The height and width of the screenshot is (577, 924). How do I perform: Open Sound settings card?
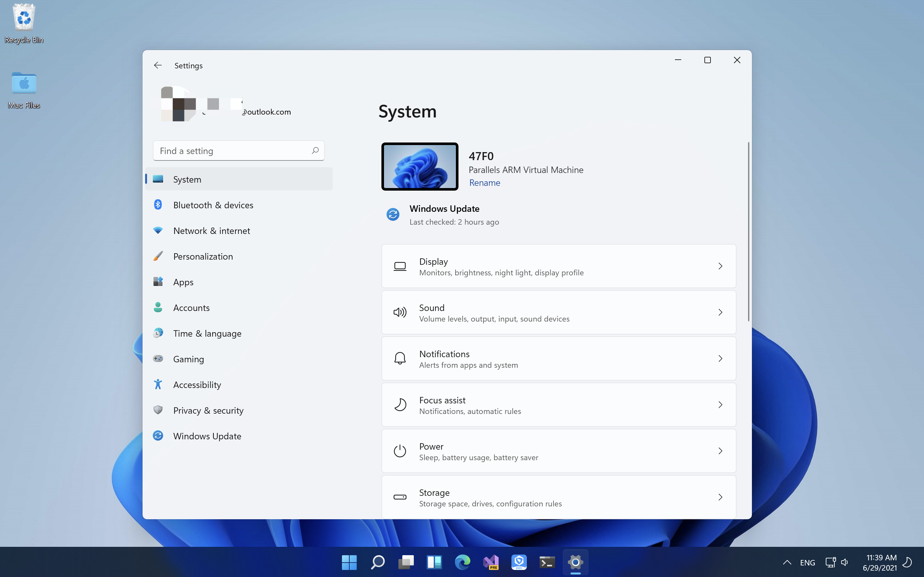pos(558,312)
